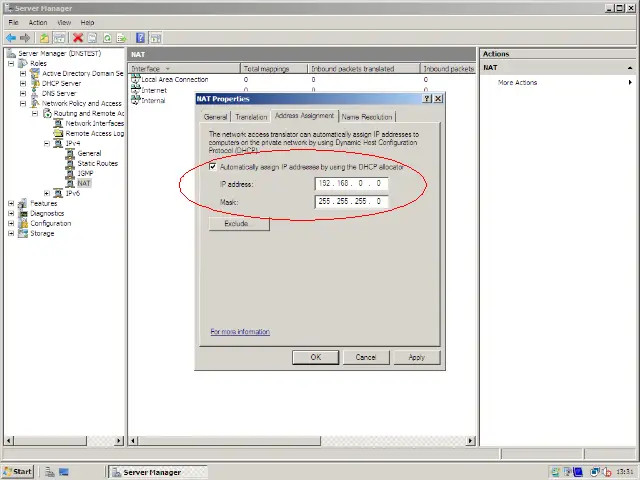The width and height of the screenshot is (640, 480).
Task: Click the Routing and Remote Access node icon
Action: click(47, 113)
